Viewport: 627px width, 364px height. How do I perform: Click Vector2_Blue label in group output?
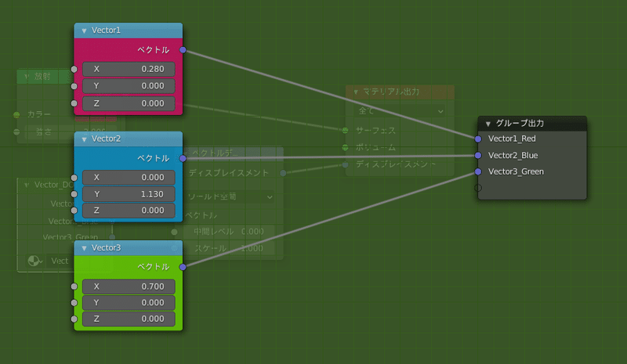point(513,156)
